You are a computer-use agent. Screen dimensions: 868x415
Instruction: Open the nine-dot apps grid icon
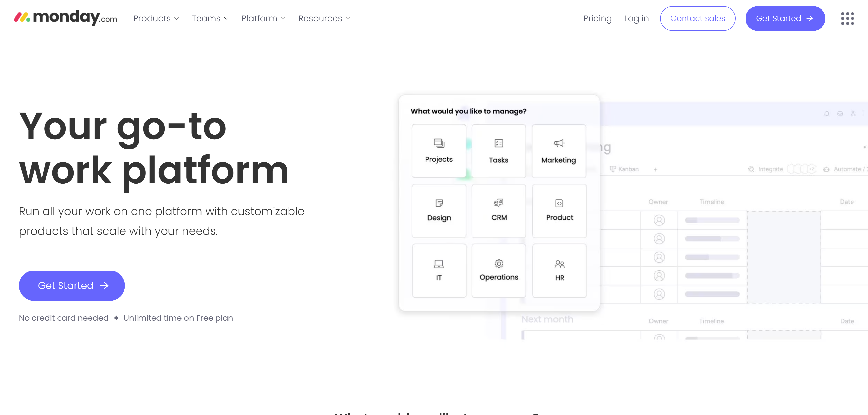click(x=847, y=18)
